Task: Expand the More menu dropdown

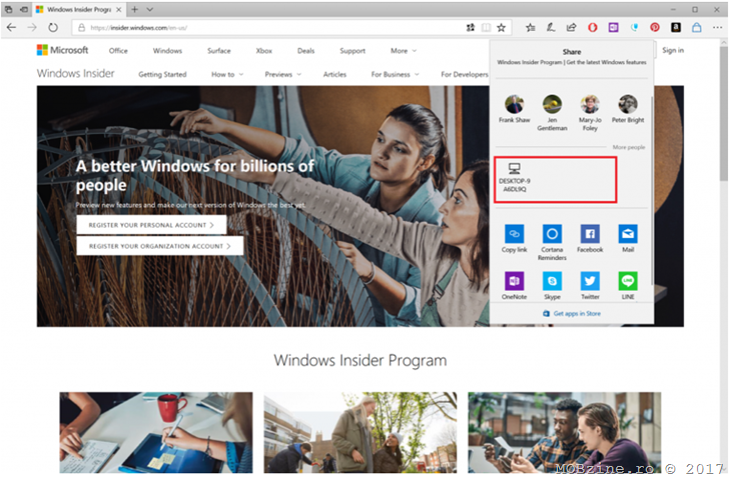Action: click(403, 51)
